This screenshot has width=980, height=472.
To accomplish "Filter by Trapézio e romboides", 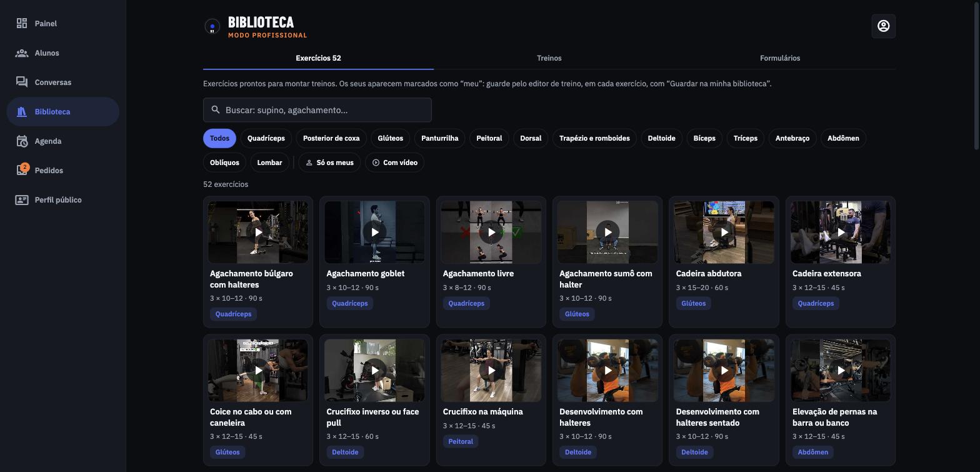I will pyautogui.click(x=594, y=138).
